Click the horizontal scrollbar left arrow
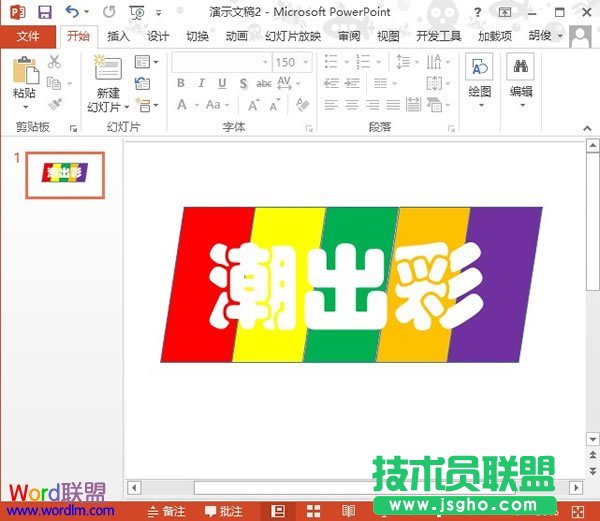Viewport: 600px width, 521px height. [x=134, y=488]
